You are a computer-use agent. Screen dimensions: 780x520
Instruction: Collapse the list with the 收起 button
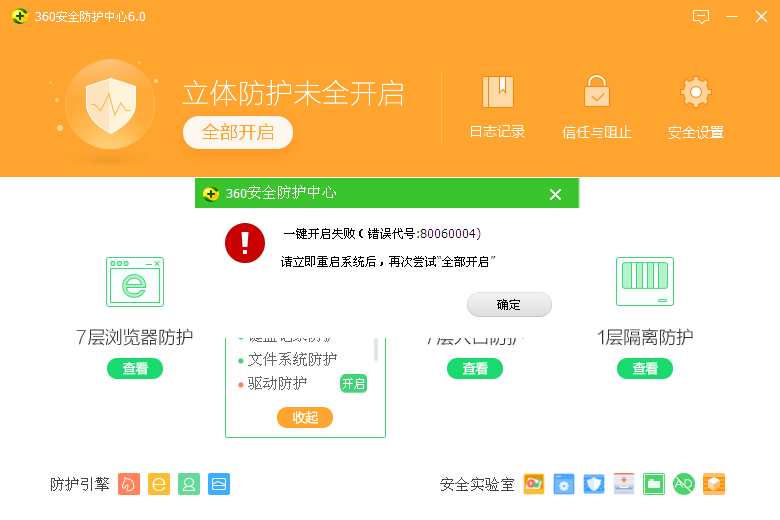305,417
